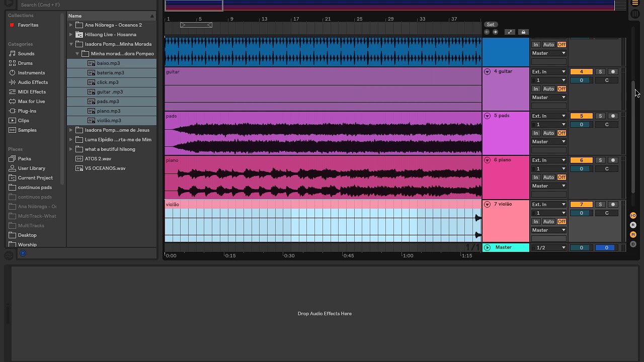Adjust Master track volume value
This screenshot has width=644, height=362.
(x=581, y=248)
